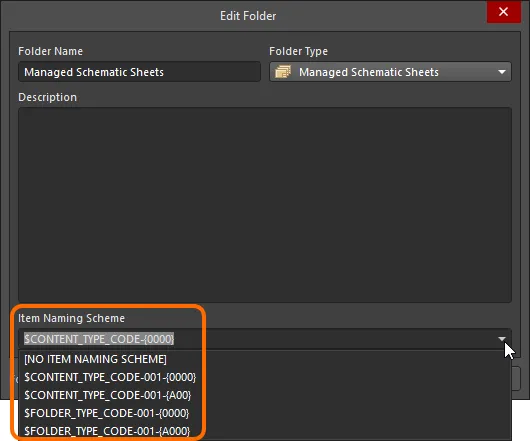Pick the $CONTENT_TYPE_CODE-001-{A00} option

click(x=108, y=395)
